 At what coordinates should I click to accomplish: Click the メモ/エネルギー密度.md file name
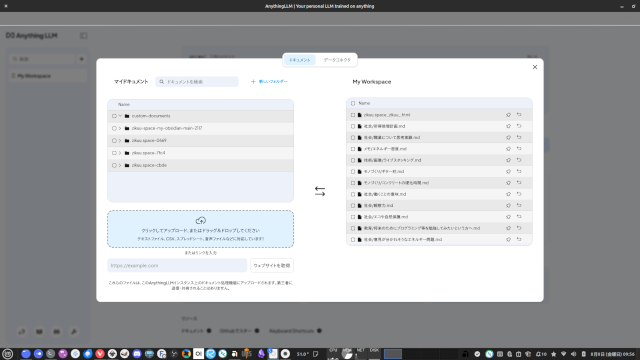pos(385,149)
